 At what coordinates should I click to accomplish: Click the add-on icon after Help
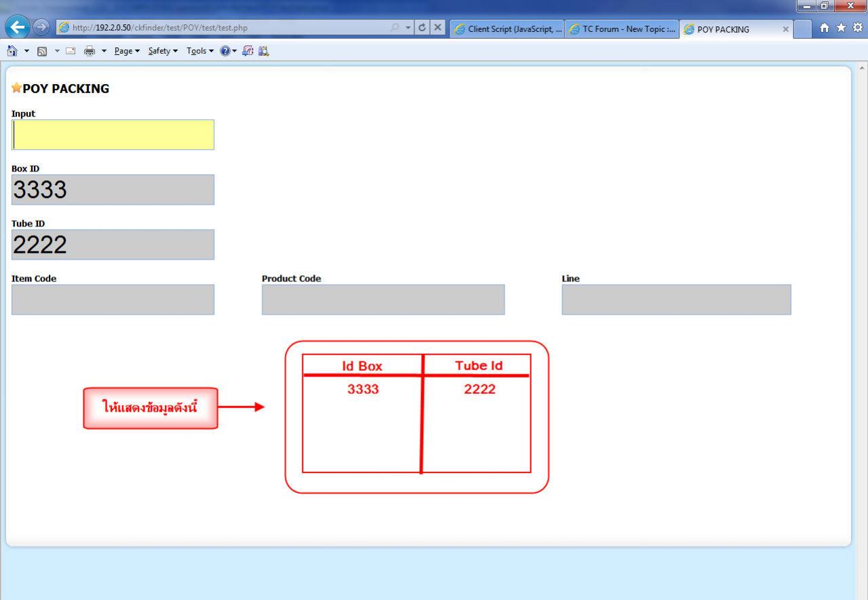tap(248, 51)
